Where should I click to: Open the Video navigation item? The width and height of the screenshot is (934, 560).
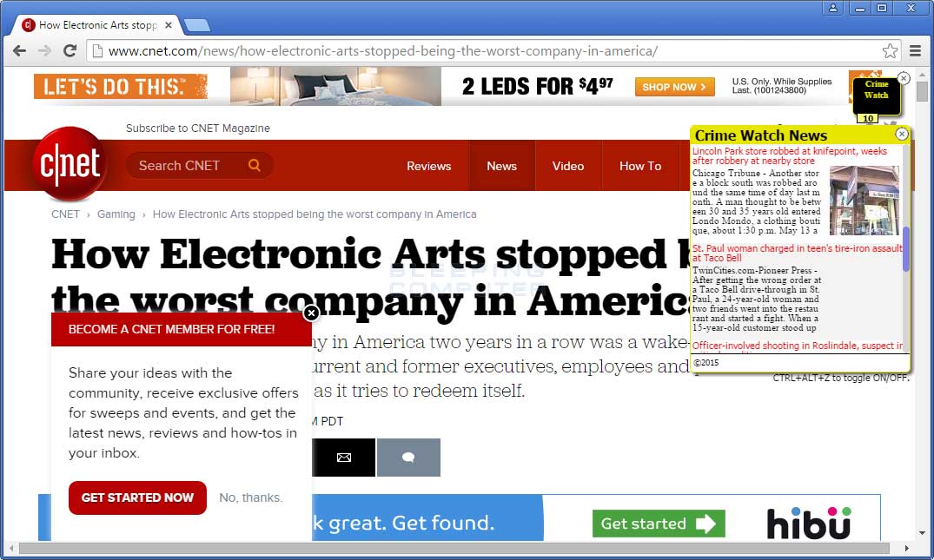(x=567, y=166)
